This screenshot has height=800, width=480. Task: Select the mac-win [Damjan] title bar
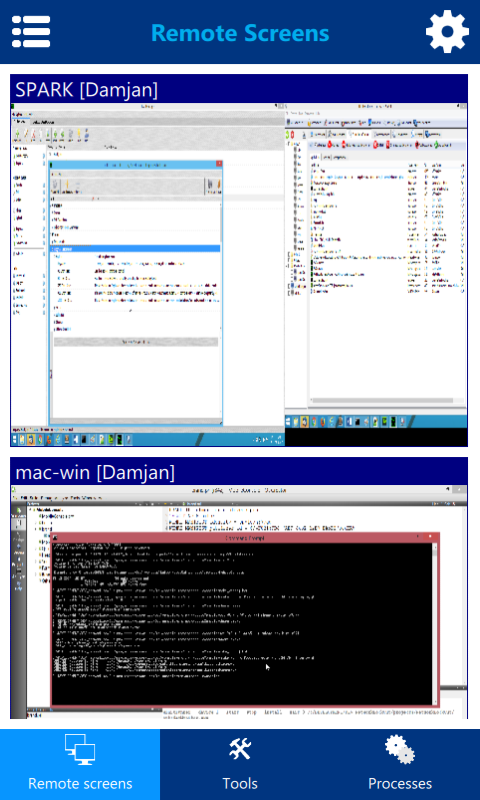[x=239, y=472]
